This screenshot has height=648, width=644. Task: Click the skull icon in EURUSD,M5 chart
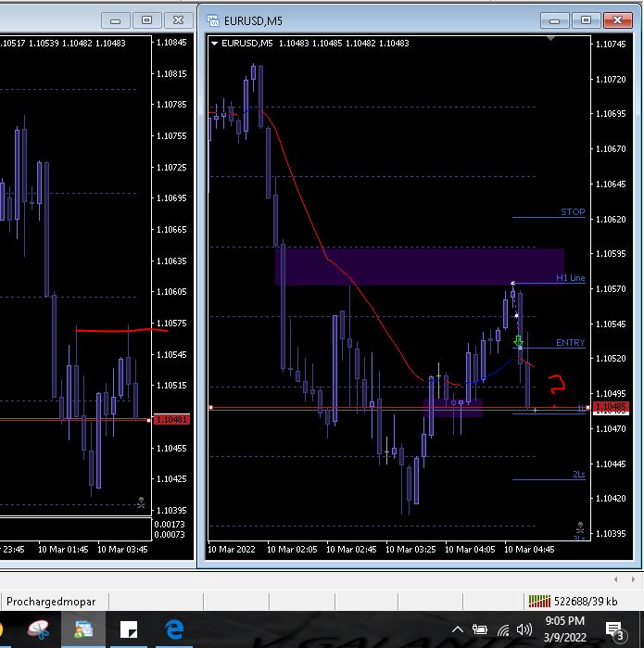click(580, 527)
